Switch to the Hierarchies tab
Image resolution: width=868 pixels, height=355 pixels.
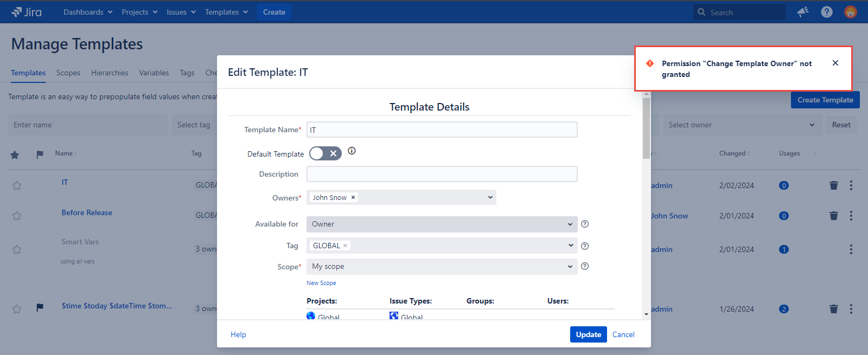pos(110,73)
